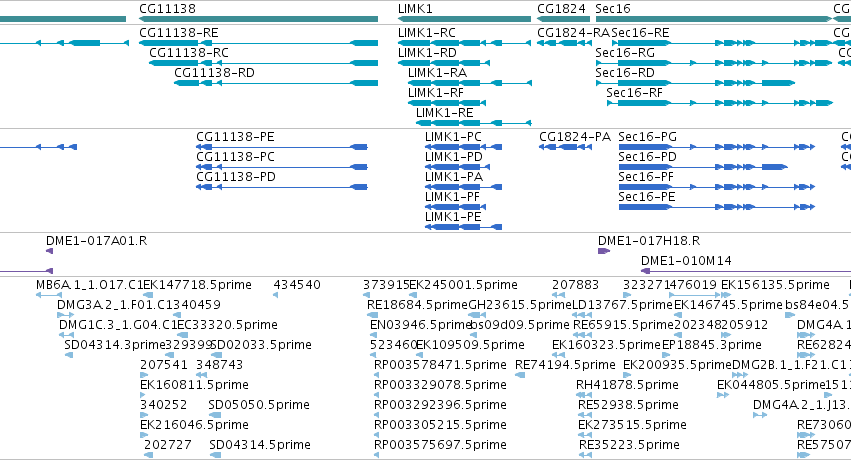The height and width of the screenshot is (460, 851).
Task: Click the CG11138-PD protein label
Action: [x=236, y=177]
